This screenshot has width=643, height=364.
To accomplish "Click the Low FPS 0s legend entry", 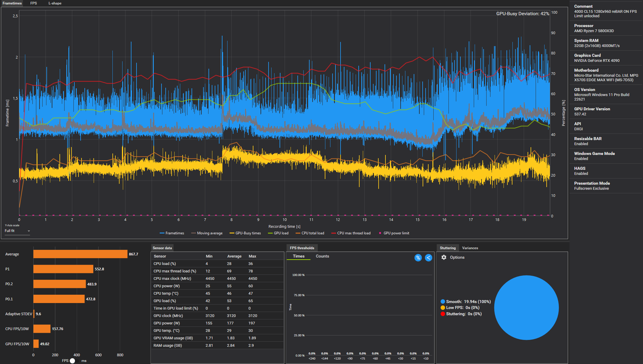I will tap(460, 307).
